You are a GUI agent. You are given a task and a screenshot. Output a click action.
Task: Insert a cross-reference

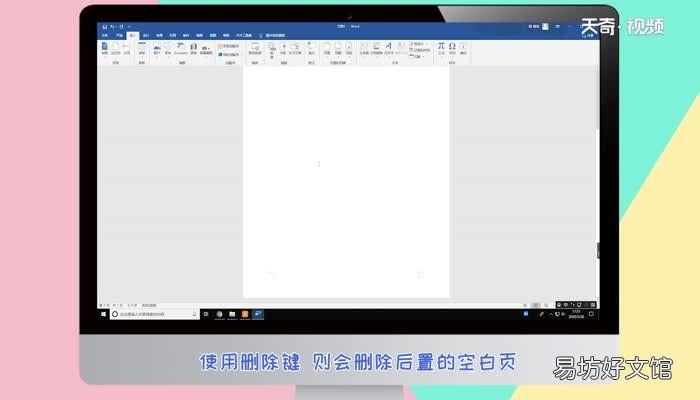[295, 49]
